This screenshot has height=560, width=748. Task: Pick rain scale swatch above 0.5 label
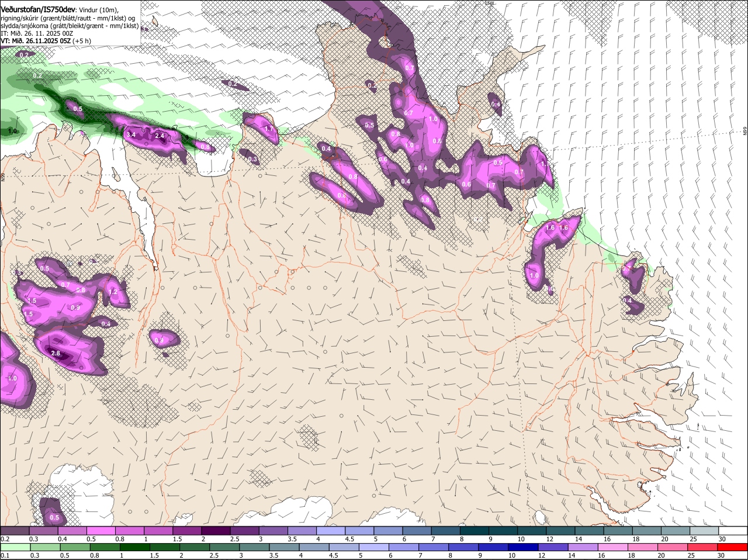click(x=75, y=547)
